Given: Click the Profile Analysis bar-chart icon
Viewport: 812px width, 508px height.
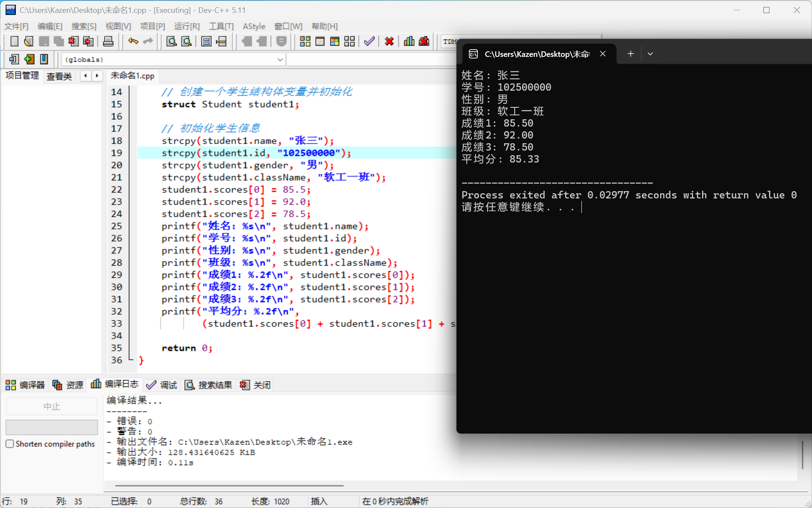Looking at the screenshot, I should pos(409,41).
